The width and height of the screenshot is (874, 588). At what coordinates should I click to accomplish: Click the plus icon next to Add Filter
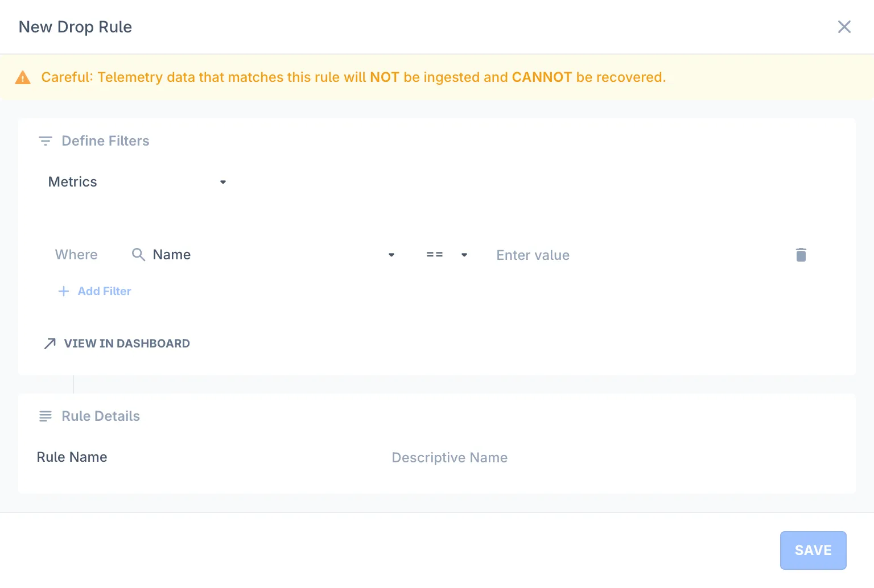point(64,291)
